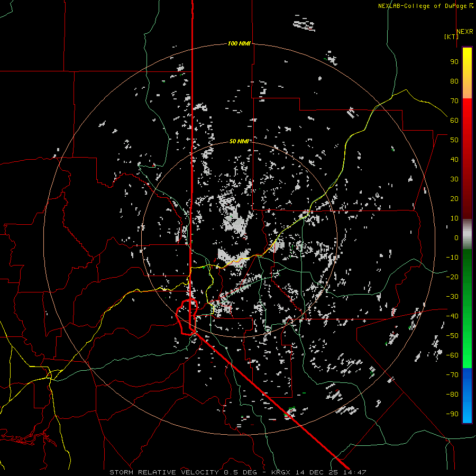This screenshot has width=476, height=476.
Task: Click the -30 value on velocity scale
Action: pos(452,297)
